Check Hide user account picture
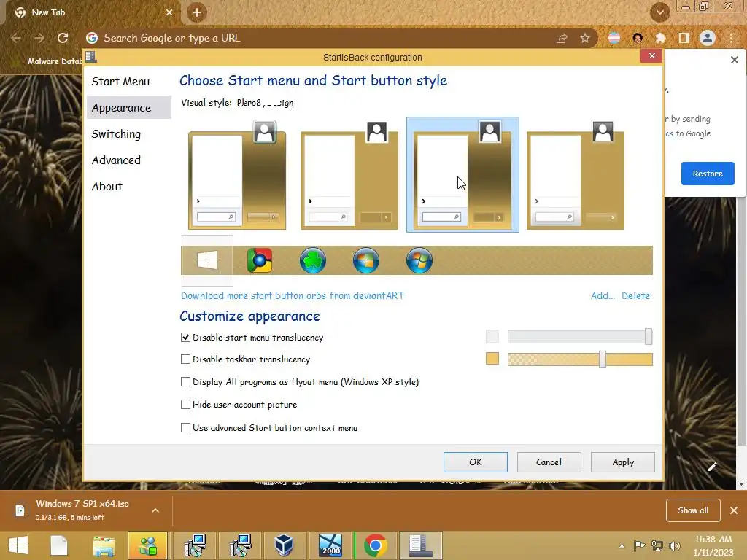747x560 pixels. pos(186,404)
